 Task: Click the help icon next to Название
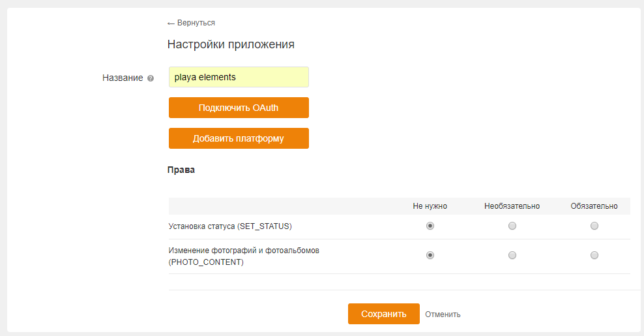(151, 78)
